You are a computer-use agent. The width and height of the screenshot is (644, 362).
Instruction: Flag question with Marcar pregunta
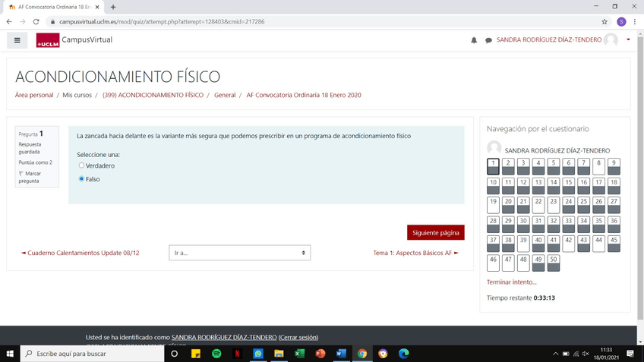pyautogui.click(x=30, y=177)
